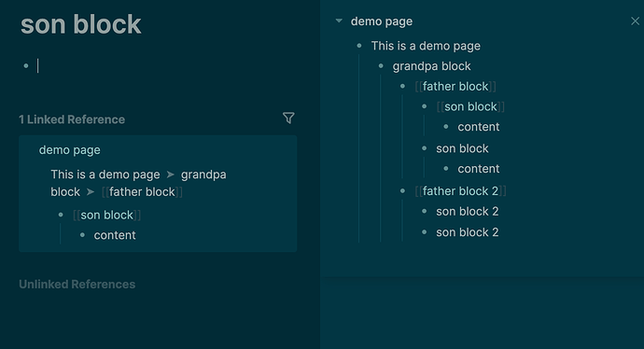The image size is (644, 349).
Task: Open demo page from linked reference
Action: click(69, 150)
